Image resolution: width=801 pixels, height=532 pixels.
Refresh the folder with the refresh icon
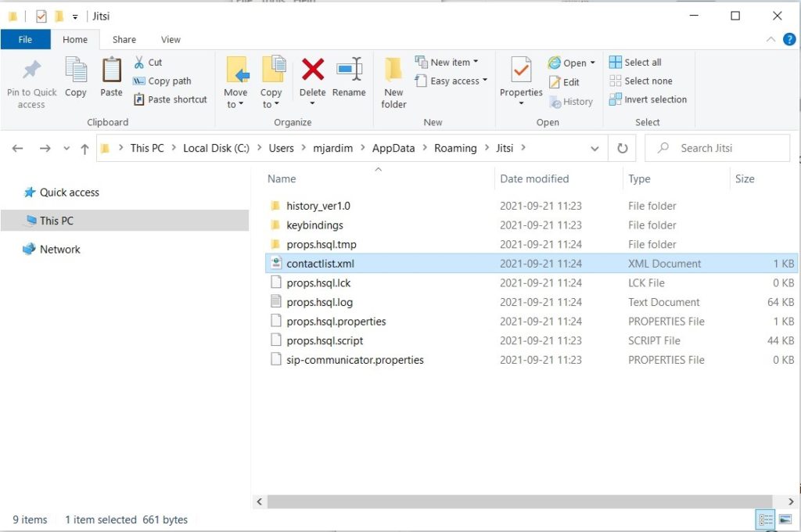click(x=622, y=147)
